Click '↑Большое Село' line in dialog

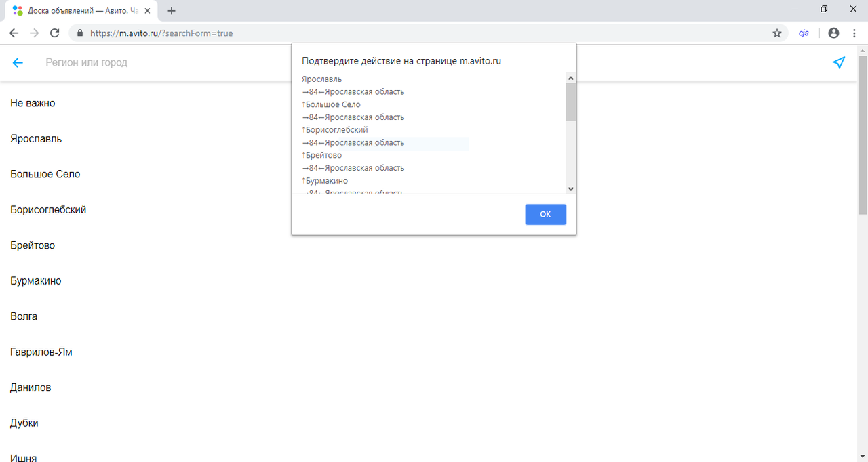331,104
